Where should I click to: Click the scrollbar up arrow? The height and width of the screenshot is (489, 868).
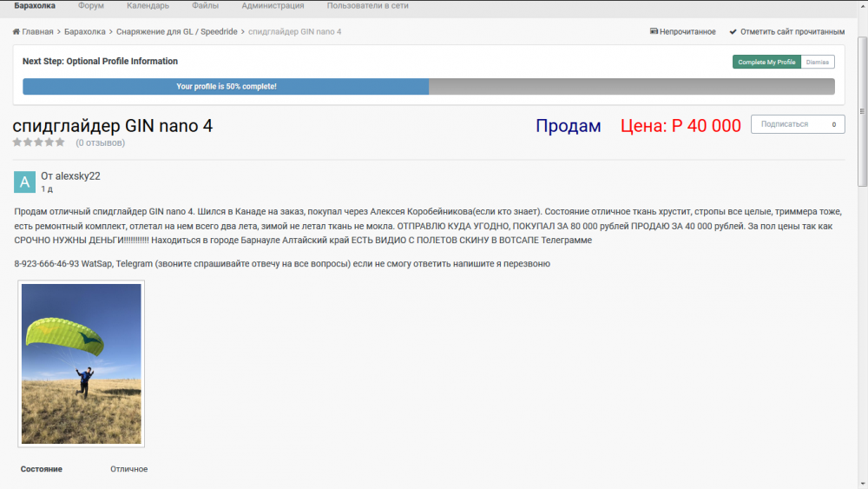(x=862, y=5)
